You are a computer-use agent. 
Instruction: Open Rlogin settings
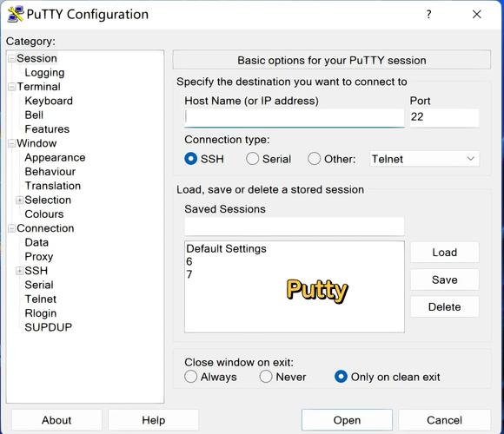41,313
